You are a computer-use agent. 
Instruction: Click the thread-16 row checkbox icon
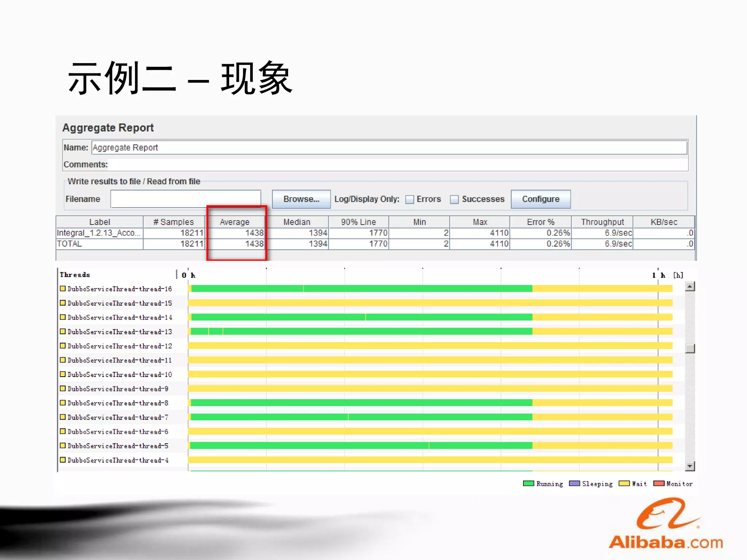[63, 288]
